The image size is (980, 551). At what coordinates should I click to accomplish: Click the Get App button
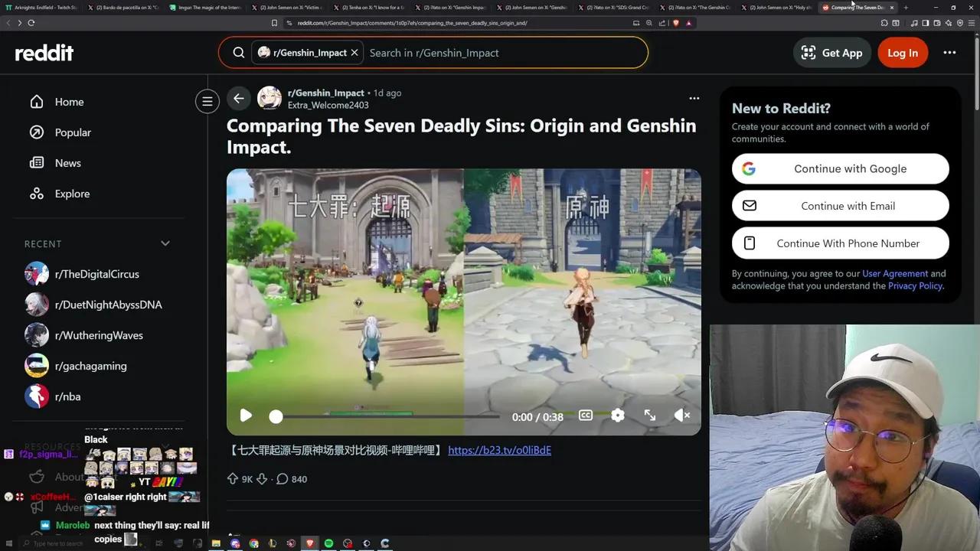(831, 53)
